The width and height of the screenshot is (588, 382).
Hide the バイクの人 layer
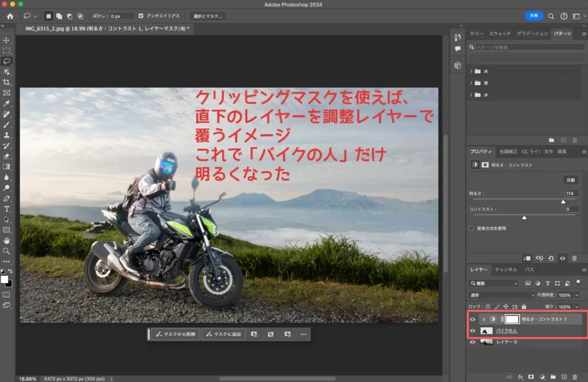tap(471, 331)
